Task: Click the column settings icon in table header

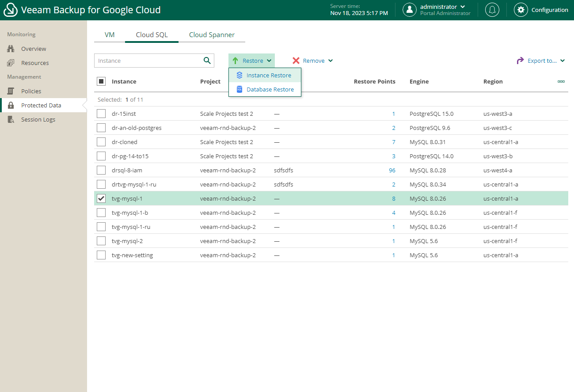Action: point(561,81)
